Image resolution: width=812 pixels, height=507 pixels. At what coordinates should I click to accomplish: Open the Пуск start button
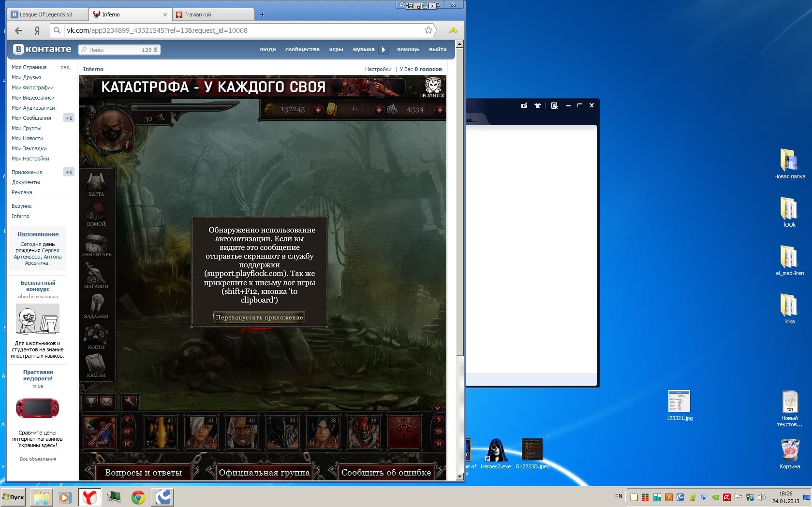coord(14,497)
